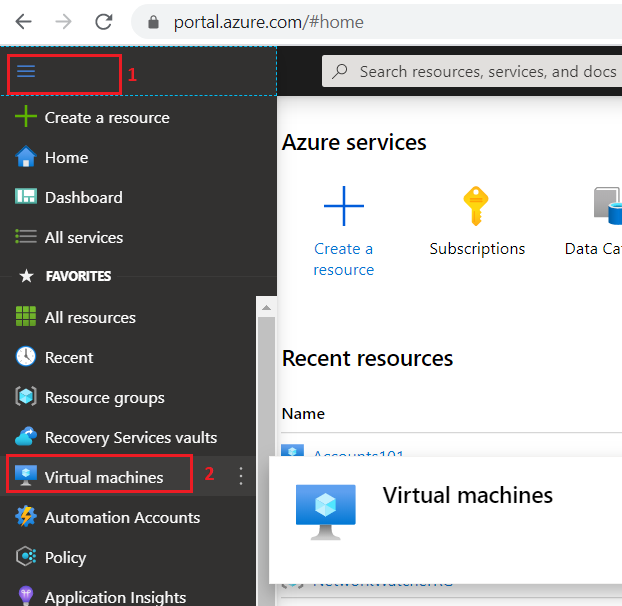Click the Recent clock icon
Screen dimensions: 622x606
point(26,356)
